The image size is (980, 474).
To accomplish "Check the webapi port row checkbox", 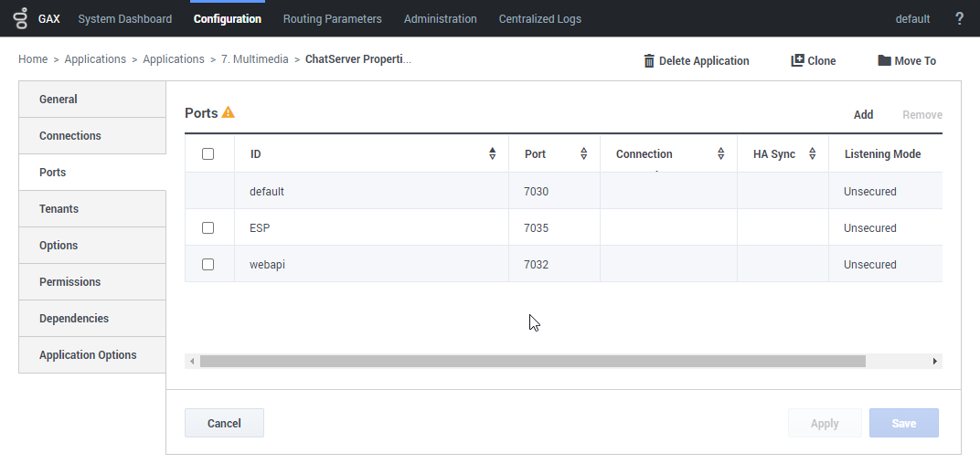I will [x=208, y=264].
